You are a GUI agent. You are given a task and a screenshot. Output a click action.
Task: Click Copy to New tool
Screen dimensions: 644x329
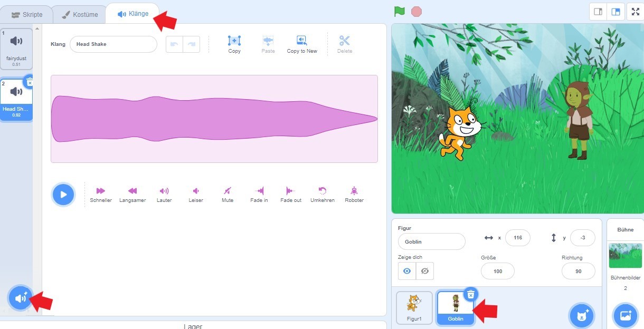(x=302, y=44)
